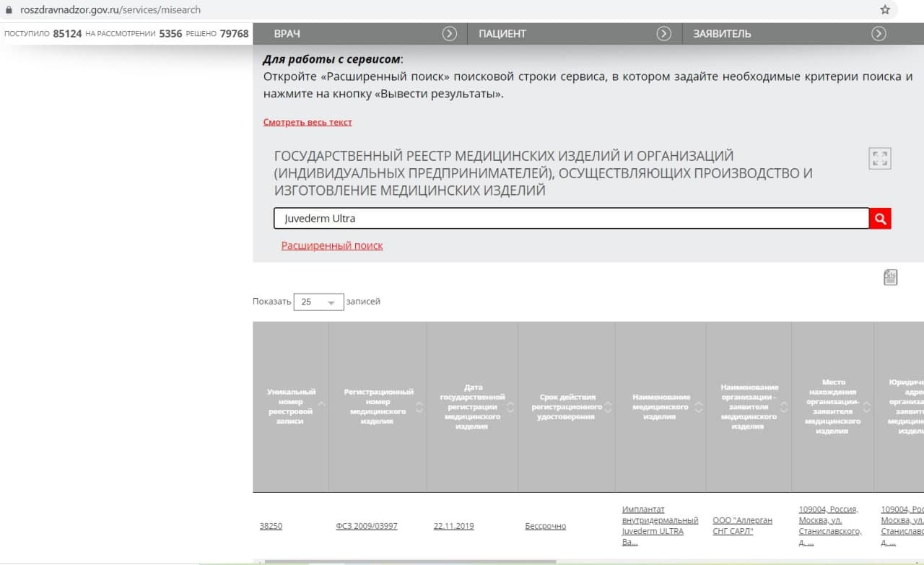Sort by Наименование медицинского изделия column
This screenshot has width=924, height=565.
[698, 407]
